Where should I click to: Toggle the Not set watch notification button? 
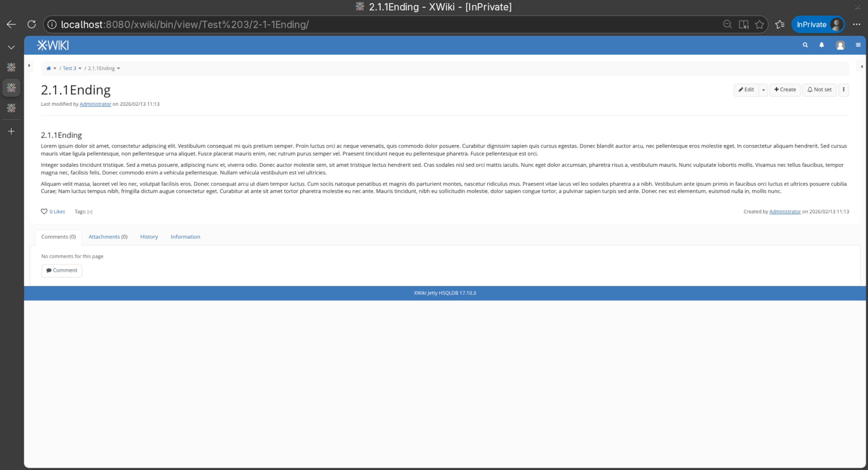click(819, 90)
